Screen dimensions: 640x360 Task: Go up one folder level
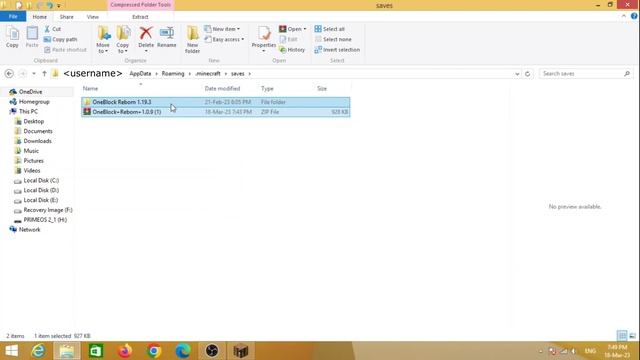pos(44,73)
